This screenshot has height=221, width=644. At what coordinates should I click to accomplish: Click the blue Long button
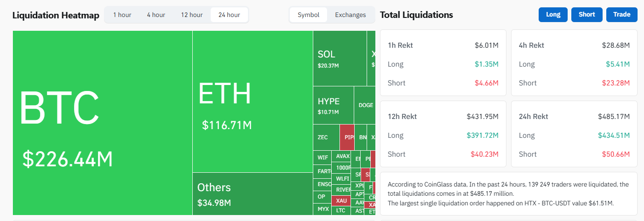(x=553, y=14)
